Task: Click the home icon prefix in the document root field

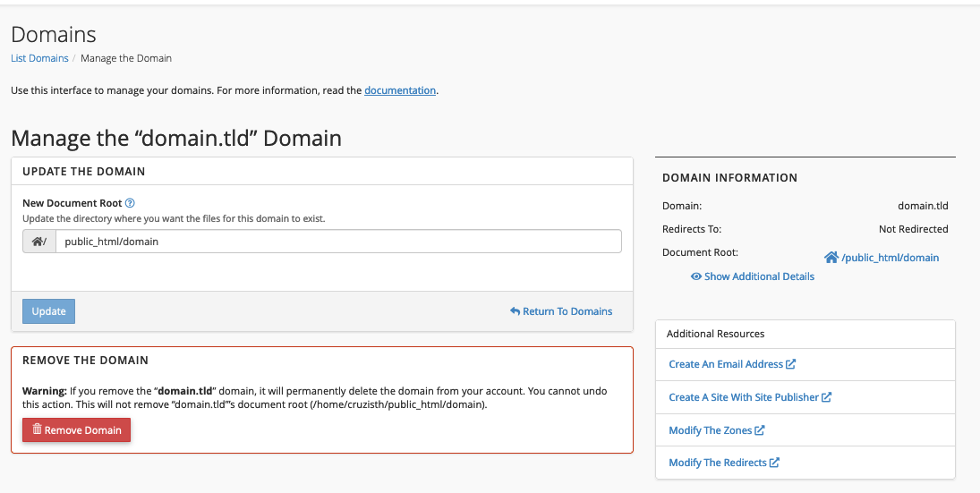Action: [38, 242]
